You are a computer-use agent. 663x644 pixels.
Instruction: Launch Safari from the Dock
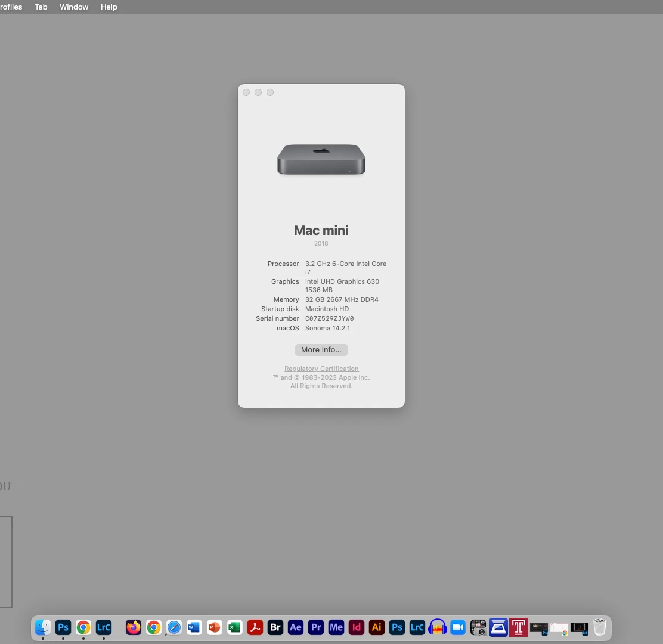coord(174,627)
